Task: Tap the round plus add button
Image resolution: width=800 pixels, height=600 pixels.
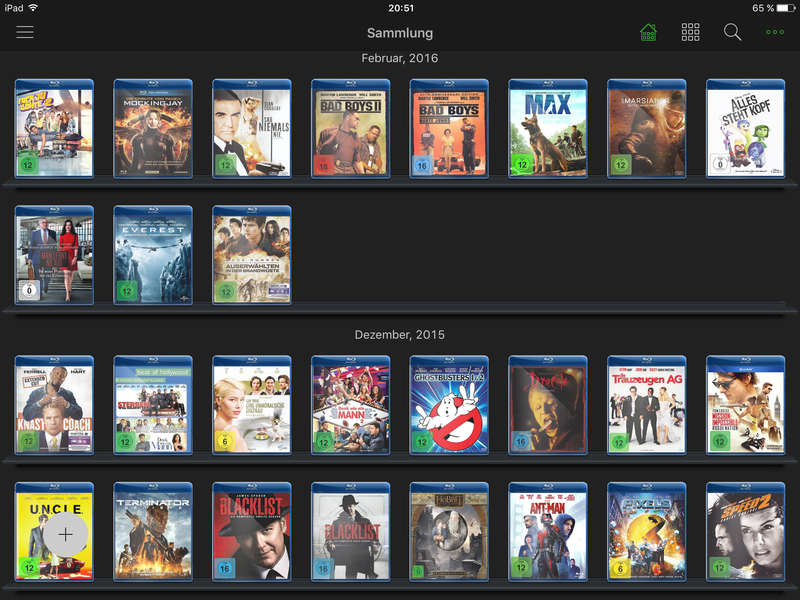Action: pos(66,534)
